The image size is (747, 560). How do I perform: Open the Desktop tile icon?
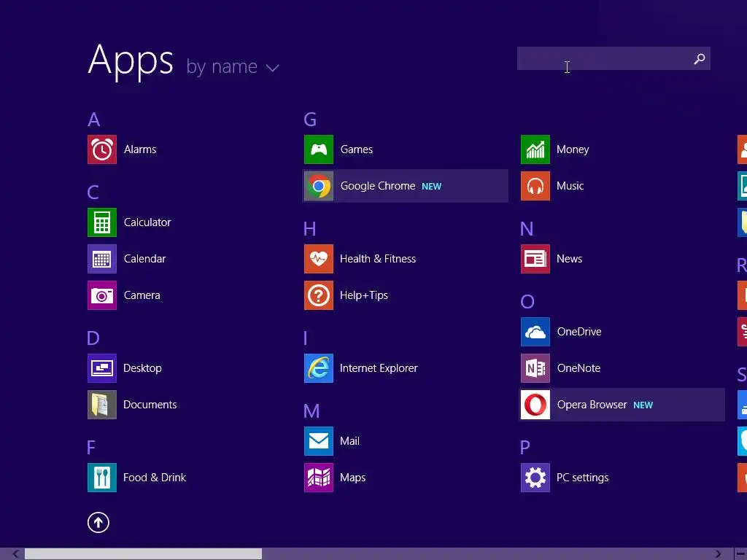[x=102, y=368]
